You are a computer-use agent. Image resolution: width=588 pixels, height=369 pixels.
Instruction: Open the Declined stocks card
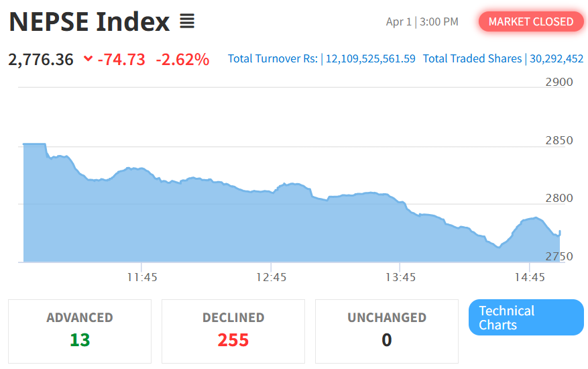(x=233, y=331)
